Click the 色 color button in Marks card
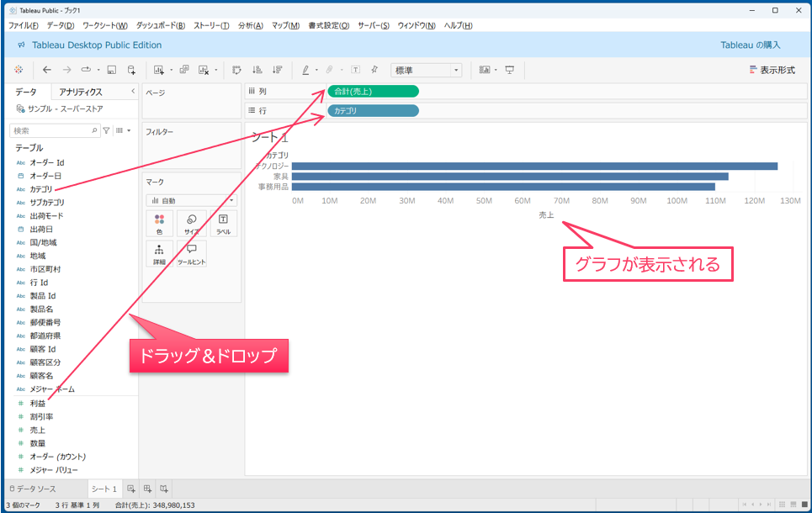Screen dimensions: 812x513 pyautogui.click(x=159, y=224)
